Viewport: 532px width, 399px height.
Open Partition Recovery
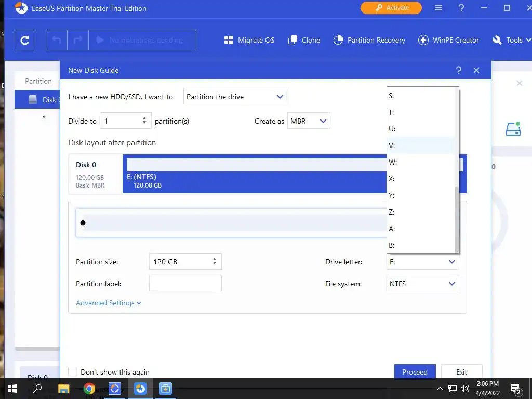[369, 40]
